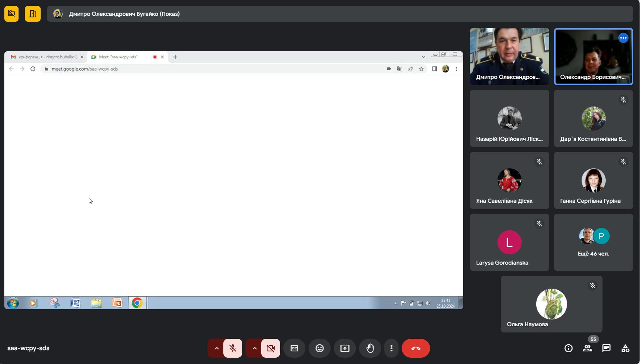This screenshot has width=640, height=364.
Task: Open more options three-dot menu
Action: (x=391, y=348)
